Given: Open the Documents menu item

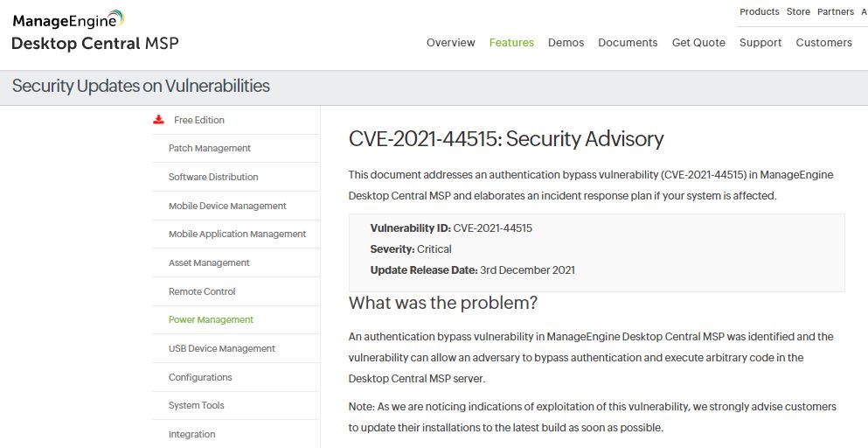Looking at the screenshot, I should 628,43.
